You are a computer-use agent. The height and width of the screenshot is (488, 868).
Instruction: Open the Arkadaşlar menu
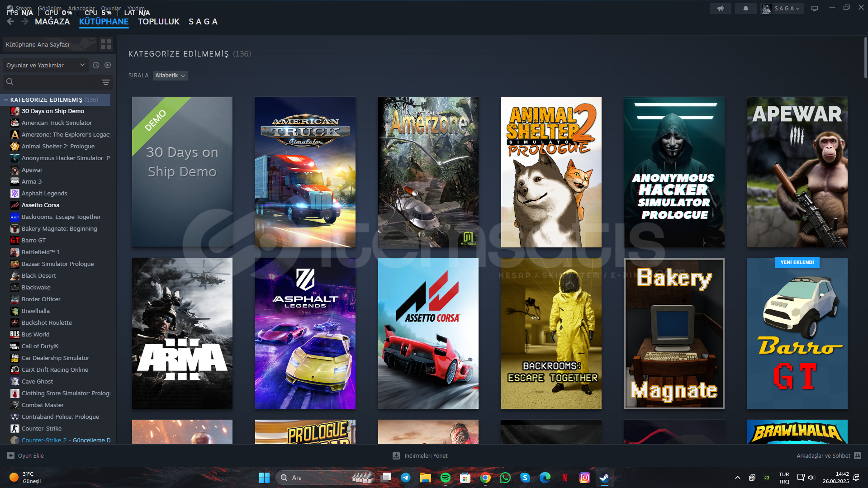point(81,8)
